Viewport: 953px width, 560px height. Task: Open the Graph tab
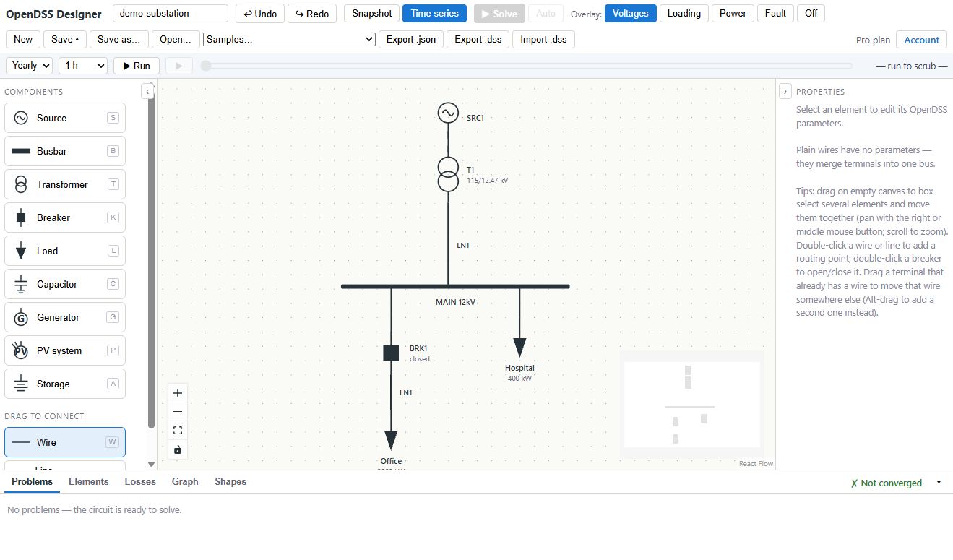pyautogui.click(x=185, y=482)
